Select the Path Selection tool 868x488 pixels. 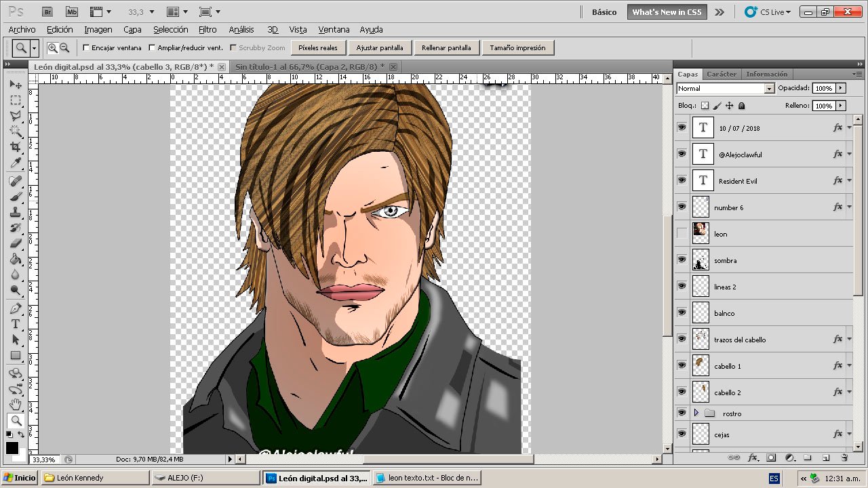click(16, 340)
